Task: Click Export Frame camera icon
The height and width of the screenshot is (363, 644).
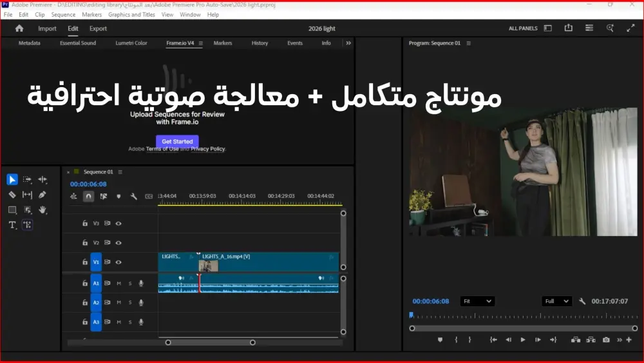Action: (606, 340)
